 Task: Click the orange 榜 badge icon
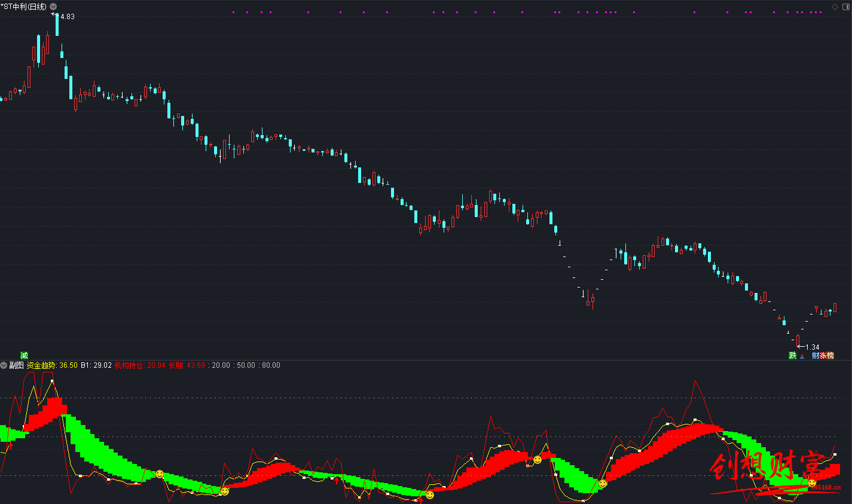830,356
